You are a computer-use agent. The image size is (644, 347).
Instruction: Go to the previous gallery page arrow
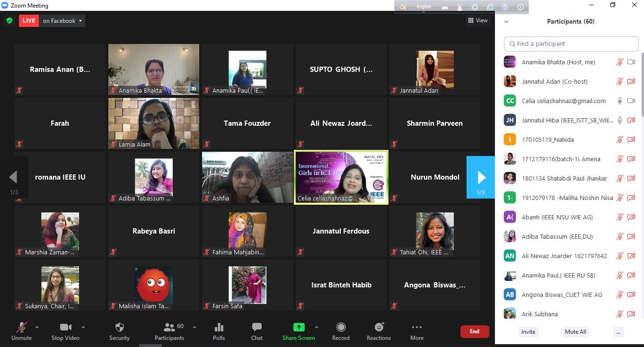pos(14,177)
